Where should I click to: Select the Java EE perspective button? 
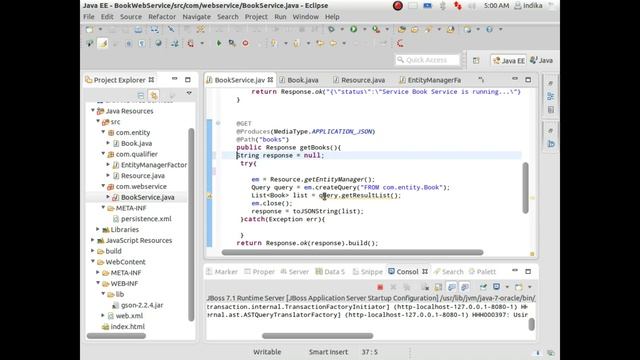(509, 60)
